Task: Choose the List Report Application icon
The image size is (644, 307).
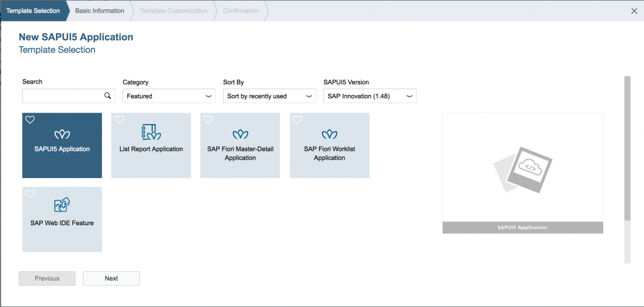Action: point(151,132)
